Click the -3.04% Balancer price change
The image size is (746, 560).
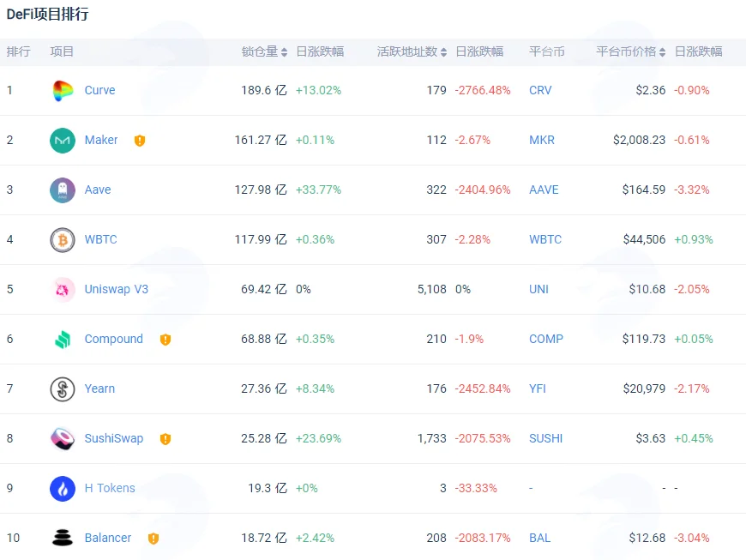692,538
